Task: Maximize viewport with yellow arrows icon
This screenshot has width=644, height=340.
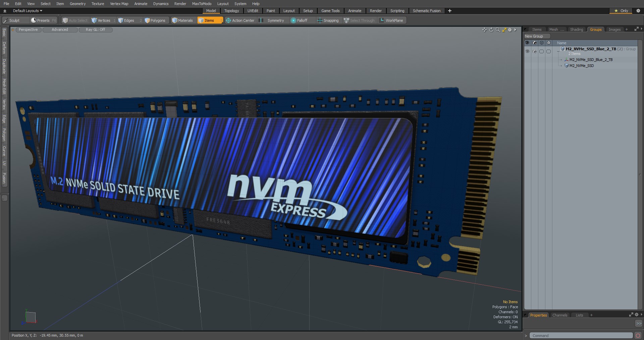Action: pos(504,30)
